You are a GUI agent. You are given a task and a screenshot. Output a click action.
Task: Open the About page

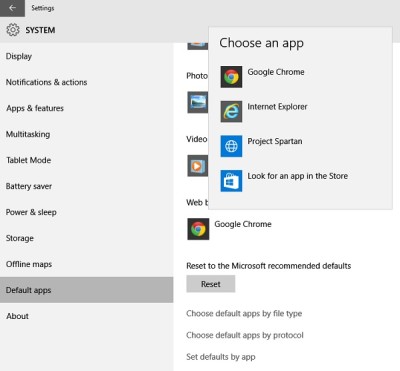point(87,316)
